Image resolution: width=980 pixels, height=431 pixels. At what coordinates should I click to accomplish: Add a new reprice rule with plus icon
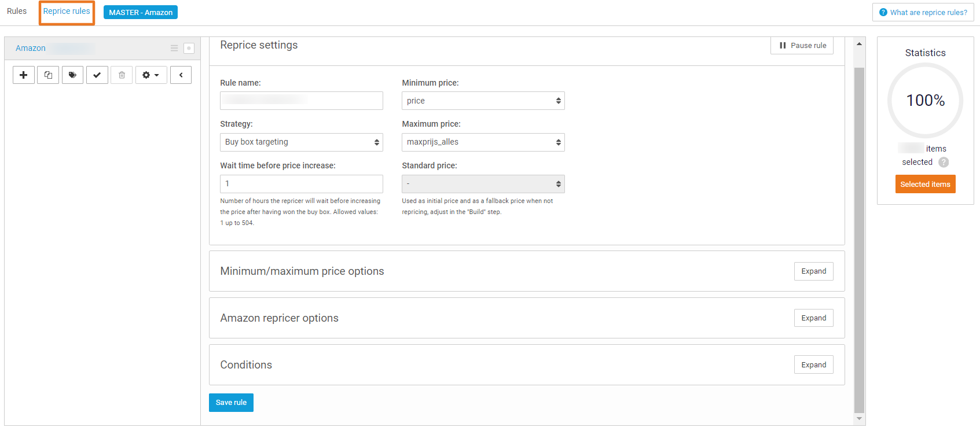(x=24, y=75)
